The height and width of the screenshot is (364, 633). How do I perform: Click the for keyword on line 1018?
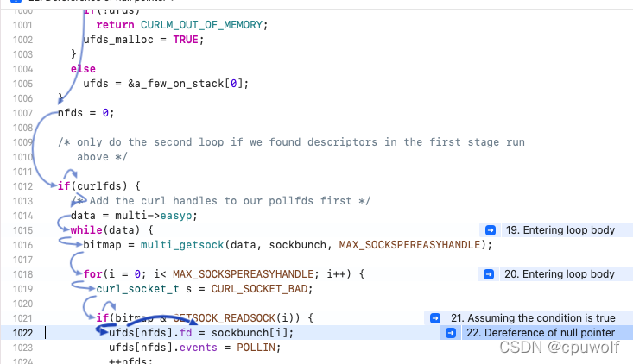click(x=93, y=274)
